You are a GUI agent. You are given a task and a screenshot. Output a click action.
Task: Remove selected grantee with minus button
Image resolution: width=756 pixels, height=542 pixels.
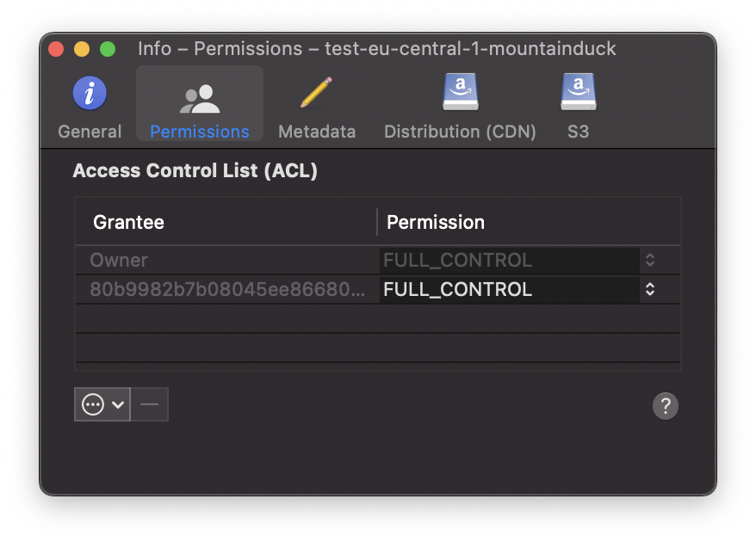[x=150, y=404]
